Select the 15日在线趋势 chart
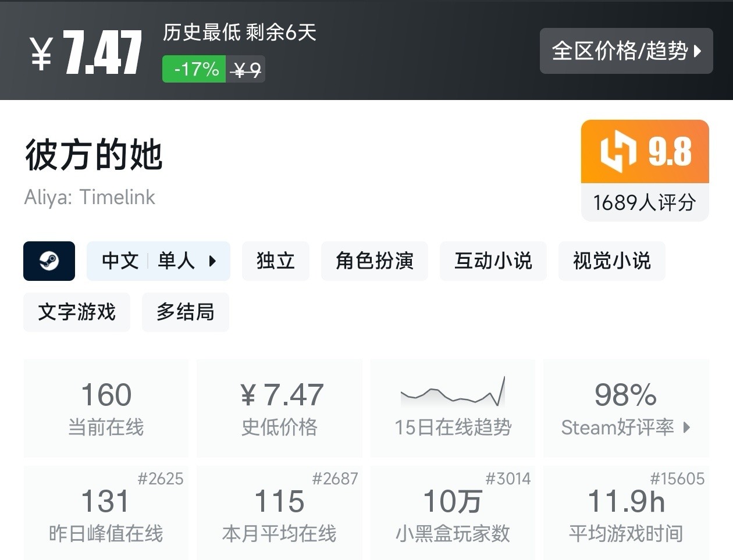The width and height of the screenshot is (733, 560). (x=453, y=407)
